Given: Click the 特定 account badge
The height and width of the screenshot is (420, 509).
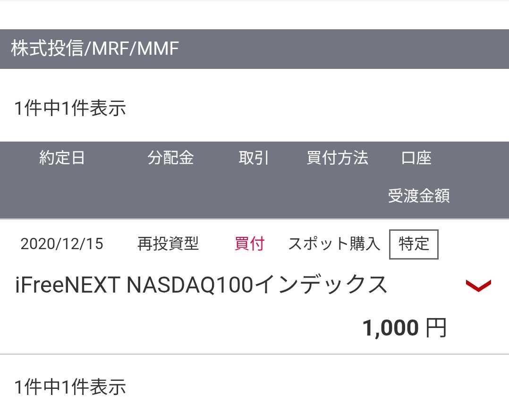Looking at the screenshot, I should (x=414, y=244).
